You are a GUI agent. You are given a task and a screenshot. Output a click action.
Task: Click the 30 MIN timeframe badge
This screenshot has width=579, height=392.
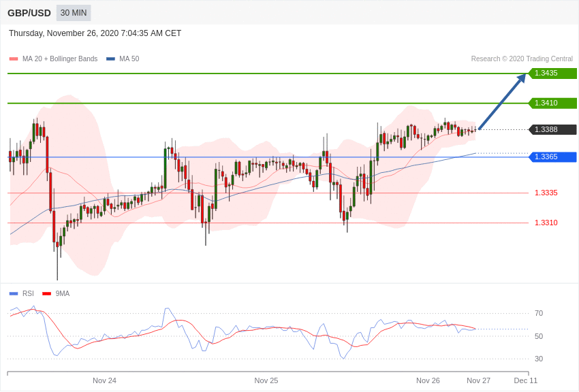(x=74, y=13)
